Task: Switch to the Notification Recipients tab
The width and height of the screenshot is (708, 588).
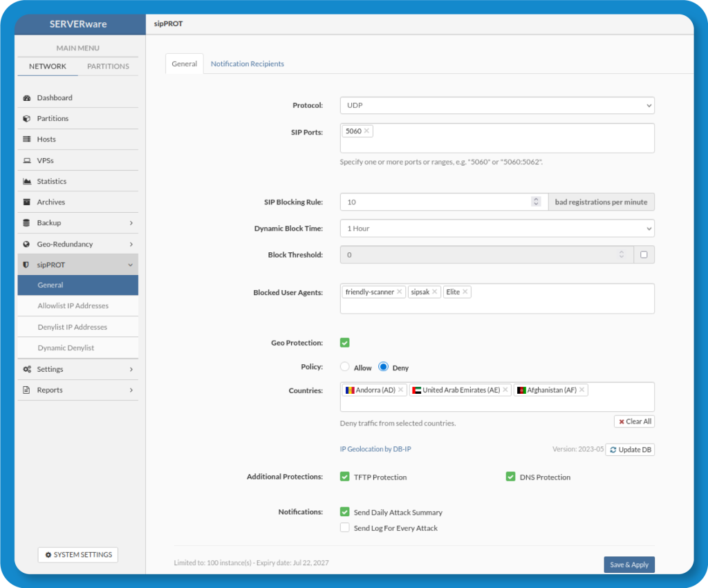Action: pyautogui.click(x=247, y=64)
